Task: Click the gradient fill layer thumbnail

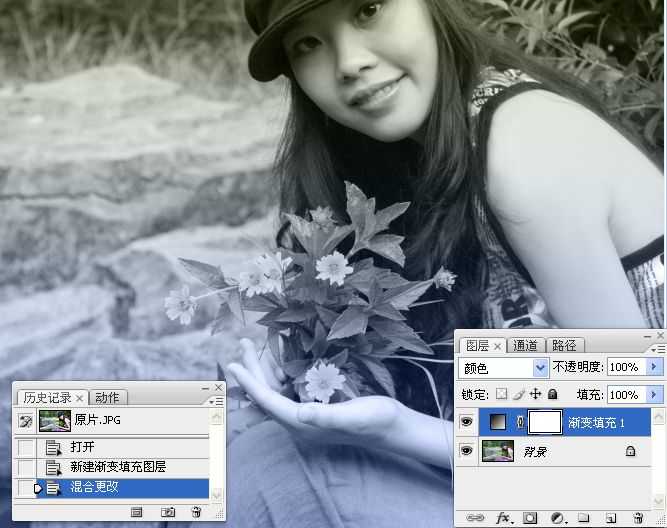Action: click(x=498, y=422)
